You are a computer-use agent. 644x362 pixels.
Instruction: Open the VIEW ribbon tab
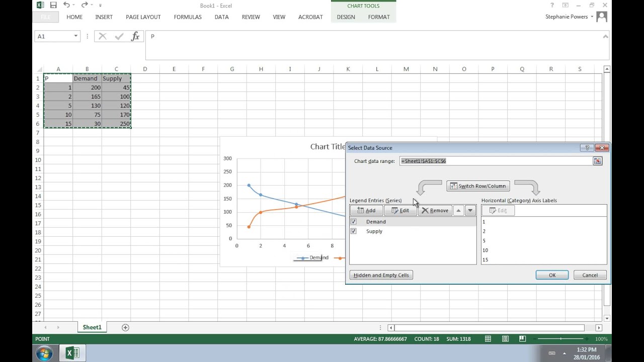[279, 17]
